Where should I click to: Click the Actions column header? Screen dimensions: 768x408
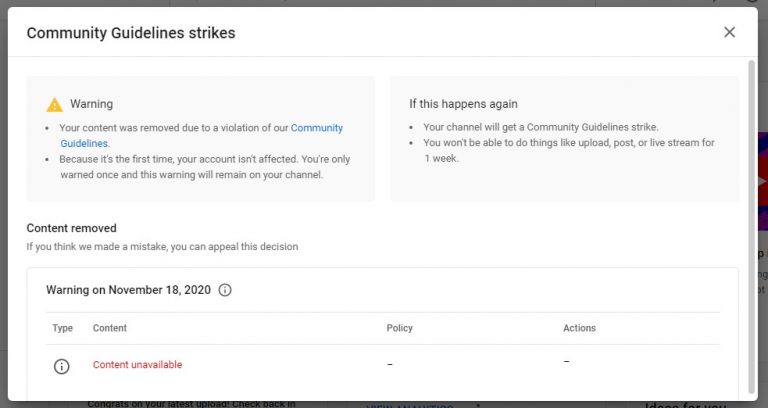(579, 328)
